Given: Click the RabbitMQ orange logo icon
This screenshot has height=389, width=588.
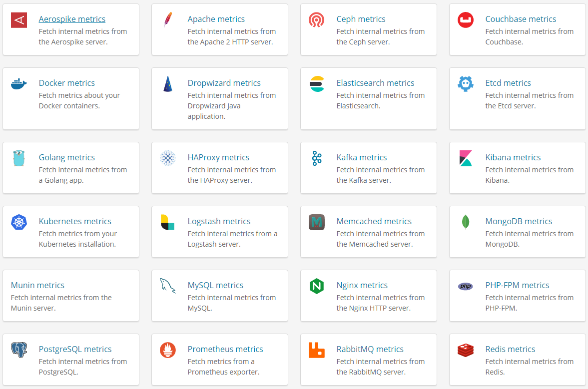Looking at the screenshot, I should [x=317, y=350].
